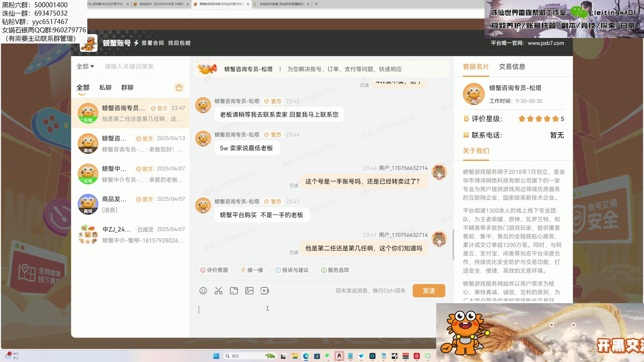Open Microsoft Store from the taskbar
Screen dimensions: 644x362
[x=317, y=356]
